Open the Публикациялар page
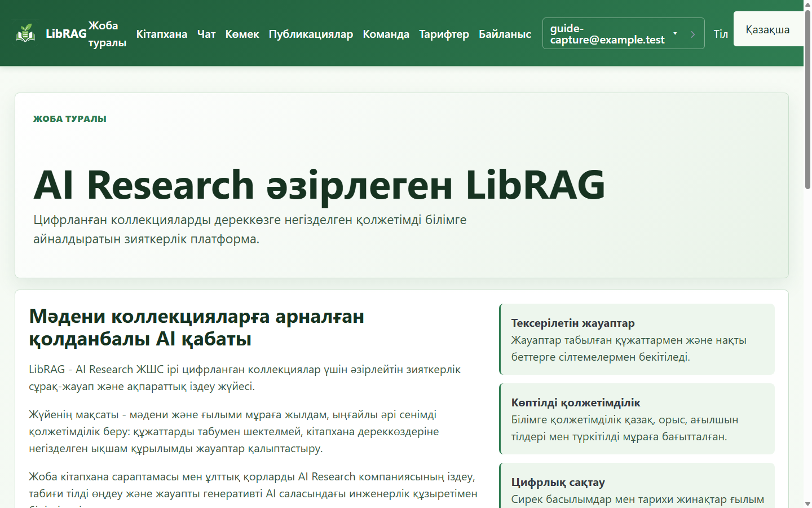The image size is (812, 508). coord(311,34)
